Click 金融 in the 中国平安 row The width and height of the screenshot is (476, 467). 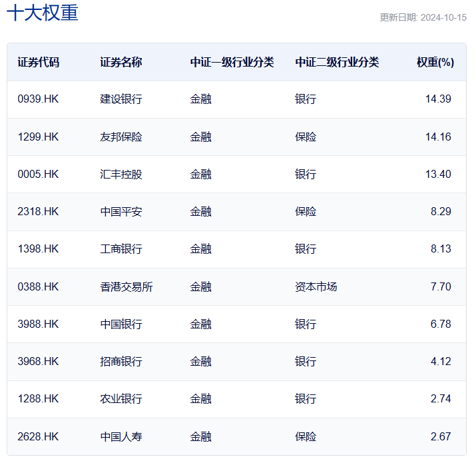click(x=200, y=211)
